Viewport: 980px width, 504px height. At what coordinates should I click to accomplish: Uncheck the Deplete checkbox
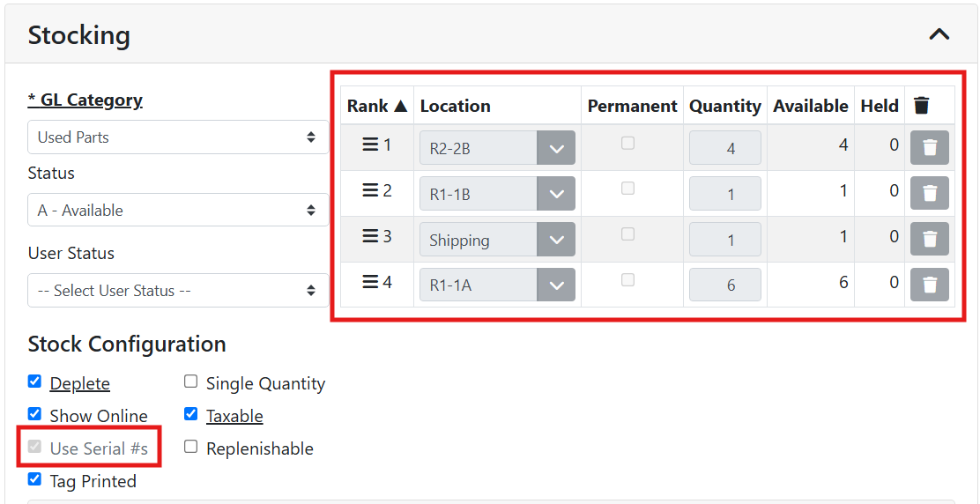point(34,382)
